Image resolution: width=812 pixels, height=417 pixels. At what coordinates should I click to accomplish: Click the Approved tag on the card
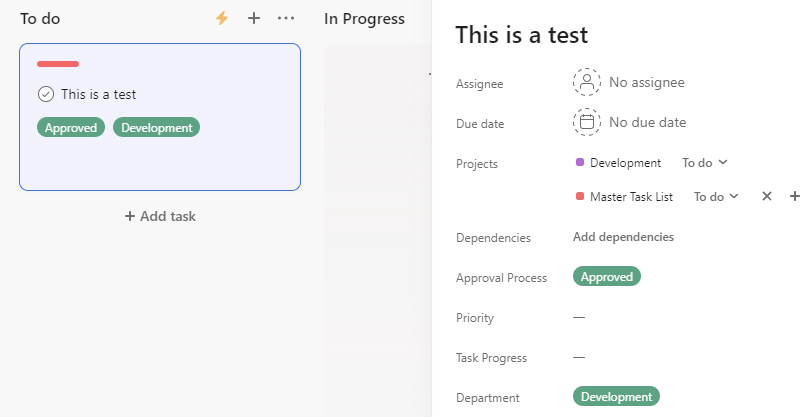point(71,127)
